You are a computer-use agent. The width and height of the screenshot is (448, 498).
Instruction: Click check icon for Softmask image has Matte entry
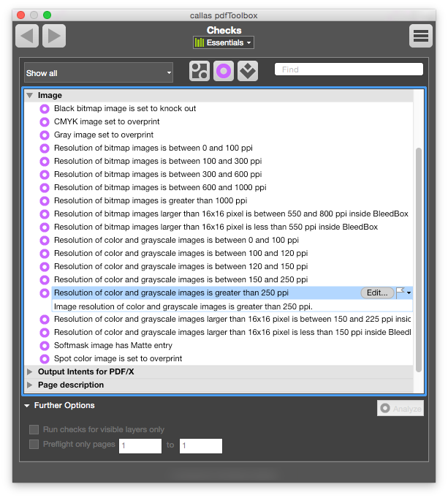click(45, 346)
